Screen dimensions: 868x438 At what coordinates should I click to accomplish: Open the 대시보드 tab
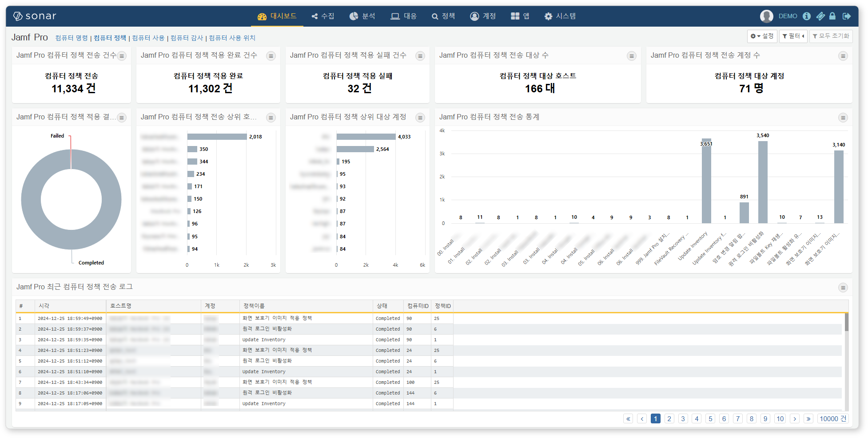pyautogui.click(x=277, y=16)
